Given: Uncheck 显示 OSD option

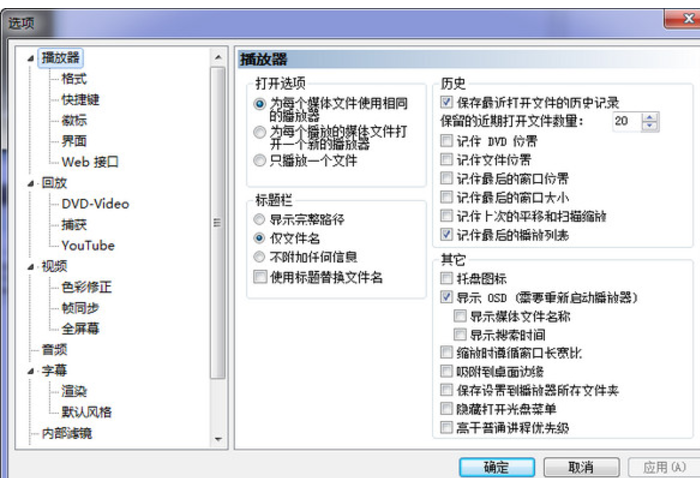Looking at the screenshot, I should [447, 297].
